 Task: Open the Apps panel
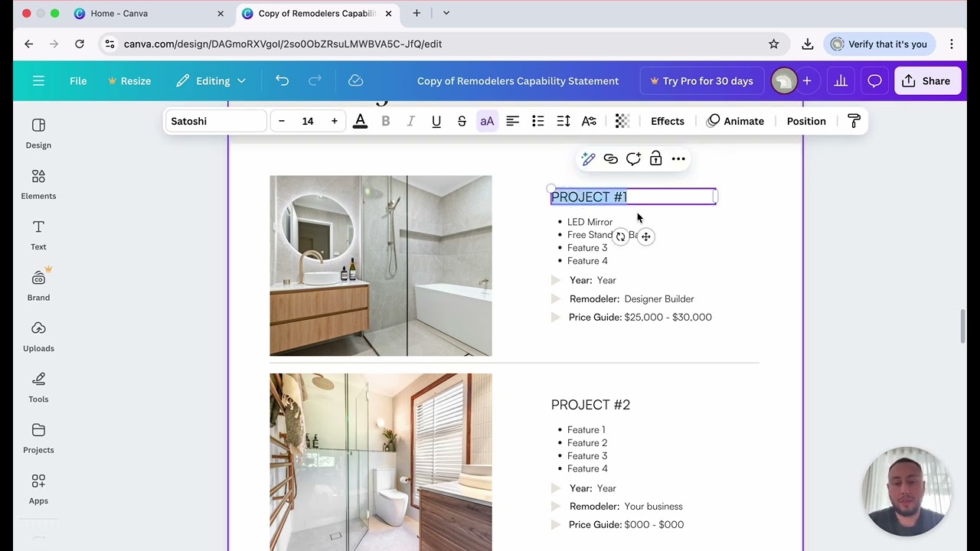(x=38, y=489)
